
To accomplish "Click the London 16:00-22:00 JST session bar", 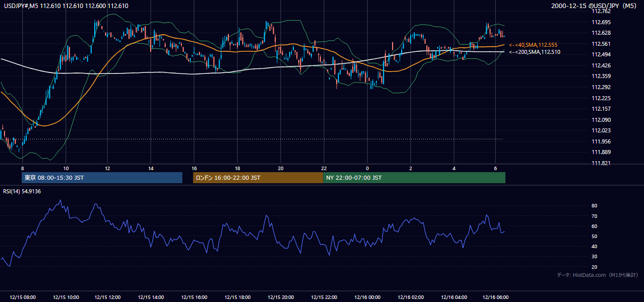I will click(x=258, y=178).
